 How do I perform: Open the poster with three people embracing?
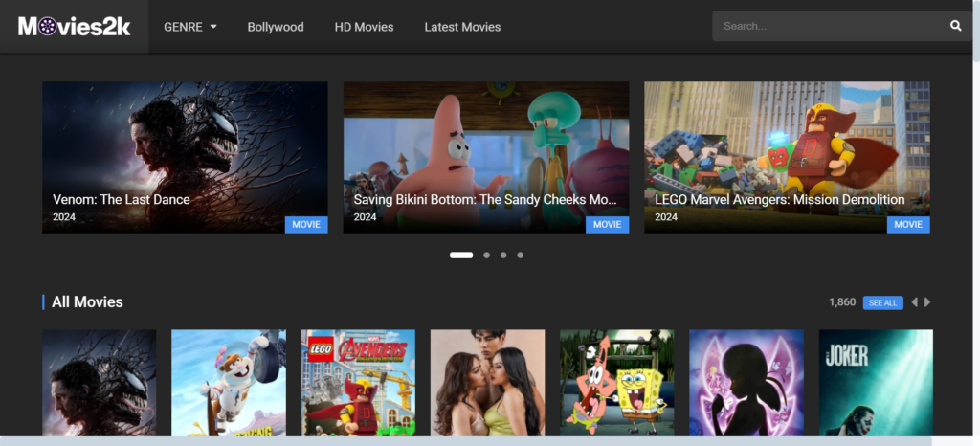487,383
